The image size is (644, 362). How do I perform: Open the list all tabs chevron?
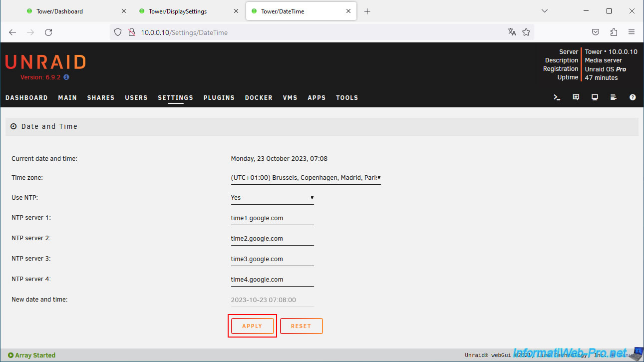coord(545,11)
